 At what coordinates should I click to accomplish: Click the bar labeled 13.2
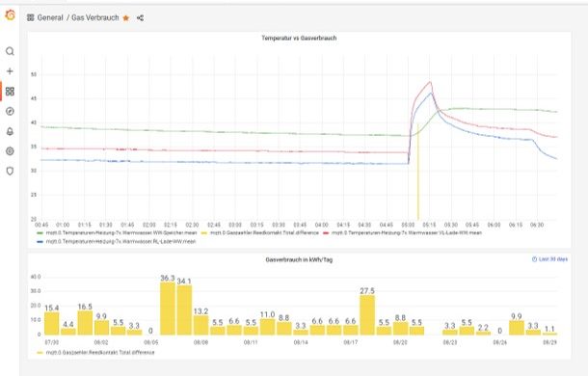click(x=201, y=325)
